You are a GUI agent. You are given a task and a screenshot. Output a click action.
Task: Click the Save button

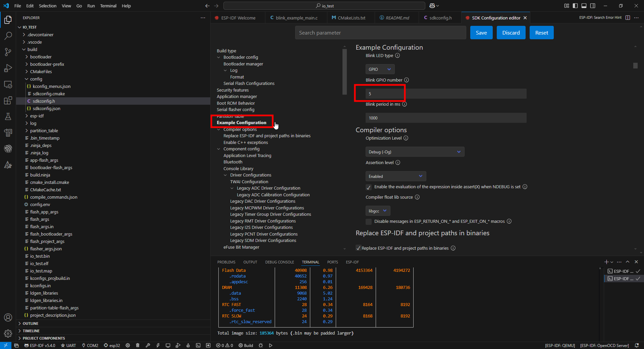tap(481, 33)
